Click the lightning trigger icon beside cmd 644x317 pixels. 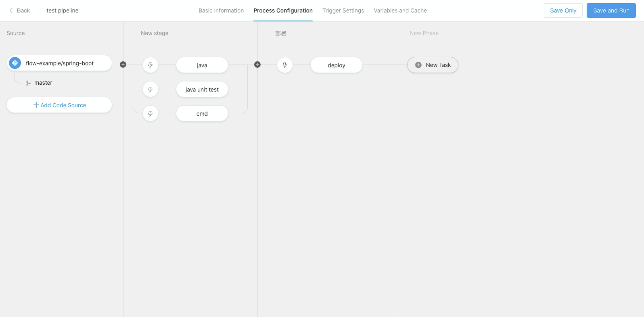click(151, 114)
